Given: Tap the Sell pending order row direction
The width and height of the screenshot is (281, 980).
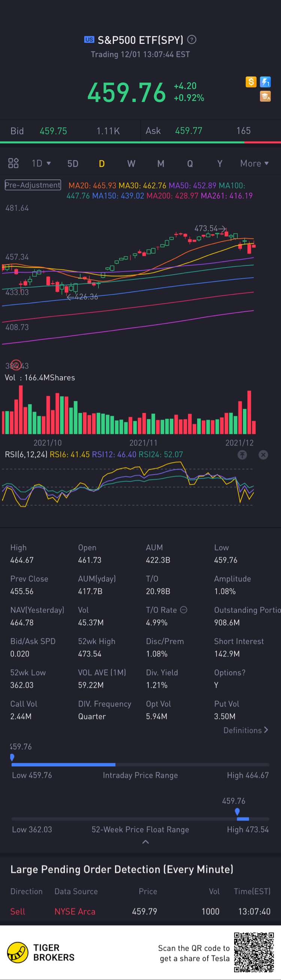Looking at the screenshot, I should [18, 911].
